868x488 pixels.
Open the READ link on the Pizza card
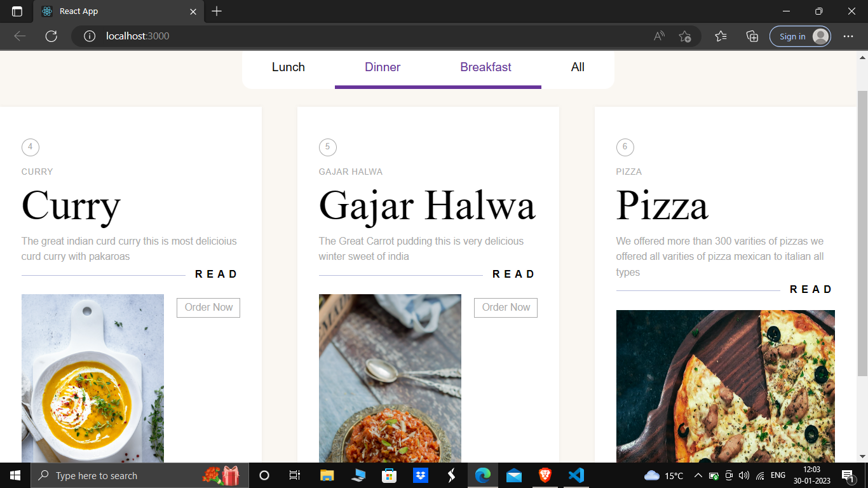tap(811, 289)
